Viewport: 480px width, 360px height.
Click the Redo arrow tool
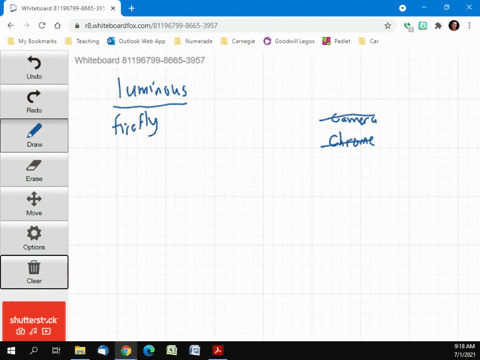[x=34, y=102]
